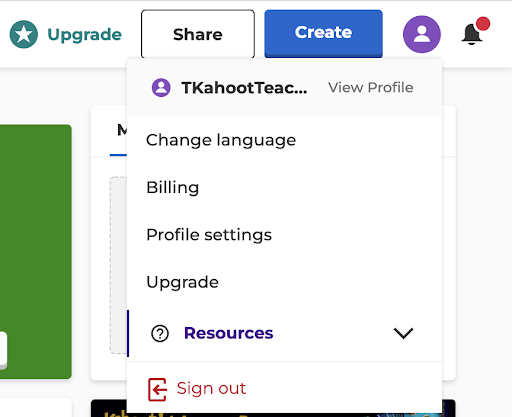The image size is (512, 417).
Task: Click Sign out text at menu bottom
Action: point(211,389)
